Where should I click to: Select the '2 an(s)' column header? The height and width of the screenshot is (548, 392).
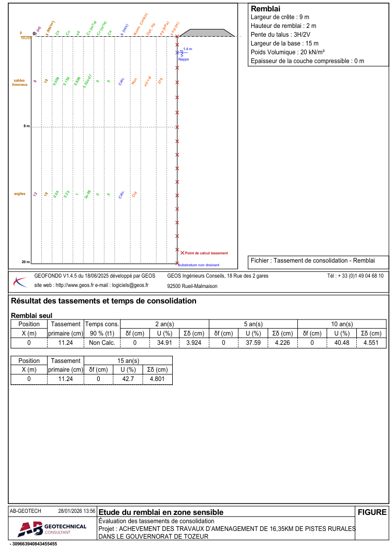coord(164,324)
